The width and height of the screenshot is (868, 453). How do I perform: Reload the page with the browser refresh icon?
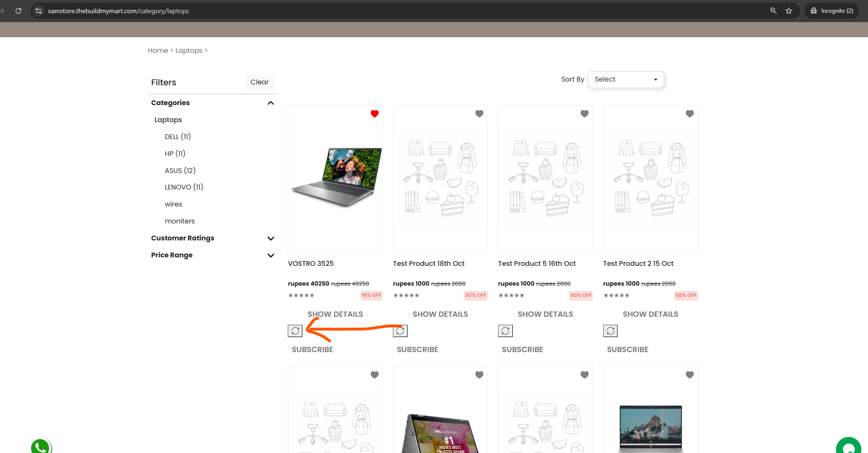(x=18, y=11)
